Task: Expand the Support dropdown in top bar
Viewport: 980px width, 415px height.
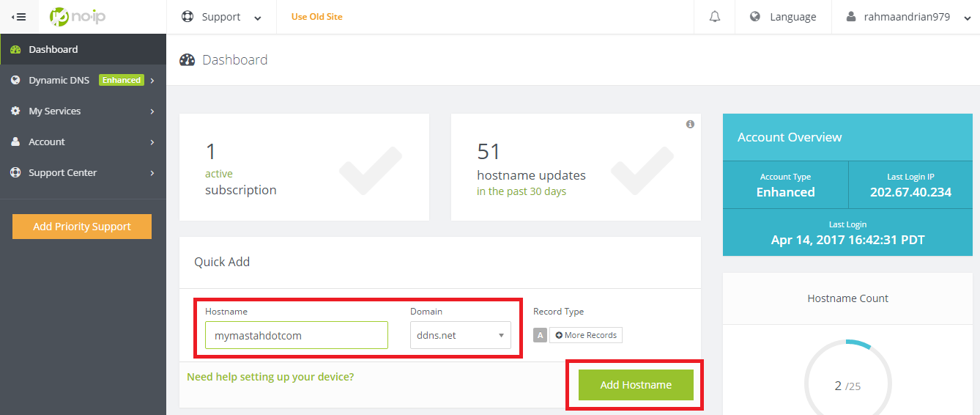Action: [x=221, y=17]
